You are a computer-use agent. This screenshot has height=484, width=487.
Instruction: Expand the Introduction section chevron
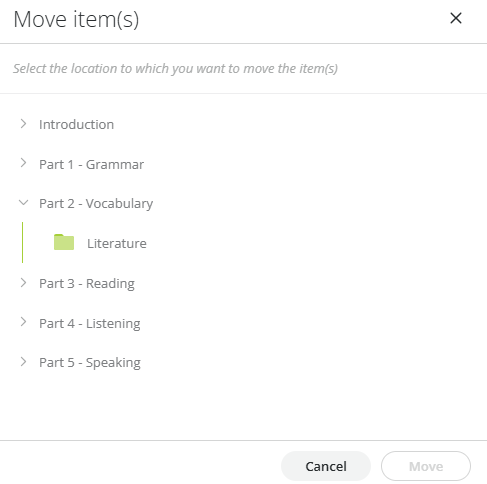pyautogui.click(x=23, y=124)
